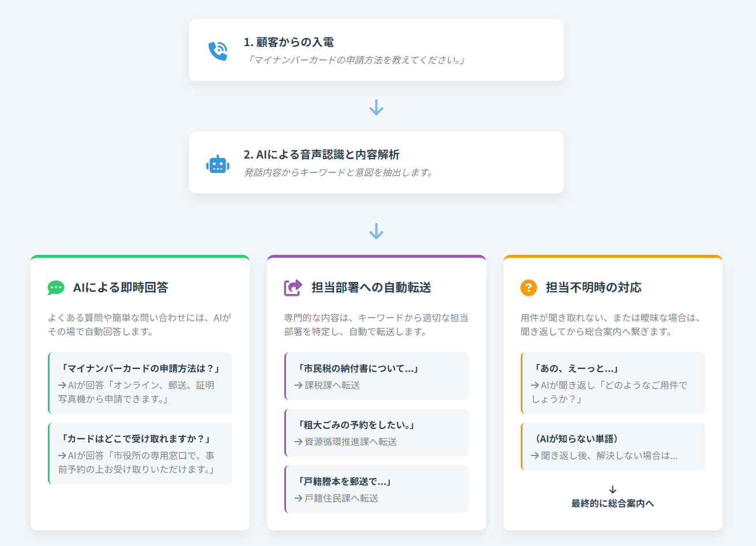
Task: Click the robot icon for AI voice recognition
Action: click(x=217, y=164)
